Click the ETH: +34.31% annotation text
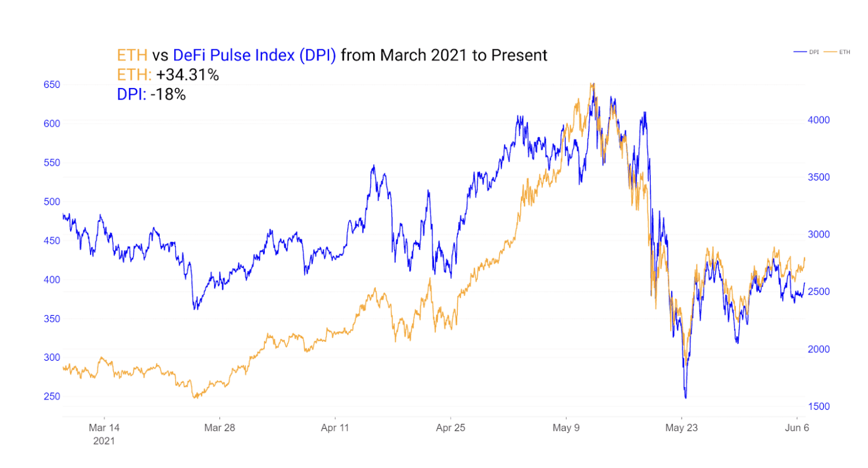This screenshot has height=468, width=868. coord(168,75)
